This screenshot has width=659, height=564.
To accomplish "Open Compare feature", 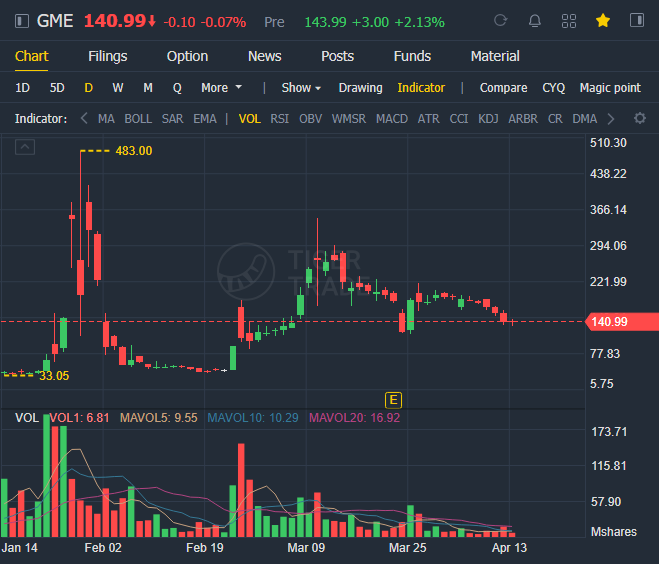I will tap(503, 88).
